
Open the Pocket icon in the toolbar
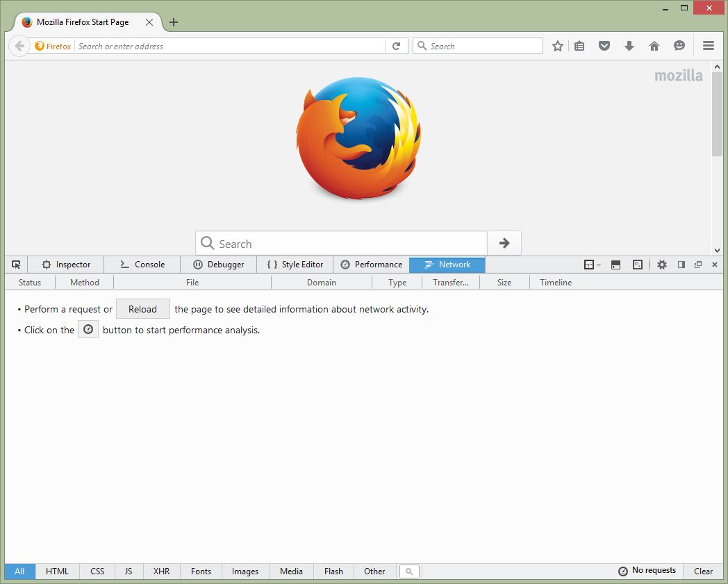(604, 46)
